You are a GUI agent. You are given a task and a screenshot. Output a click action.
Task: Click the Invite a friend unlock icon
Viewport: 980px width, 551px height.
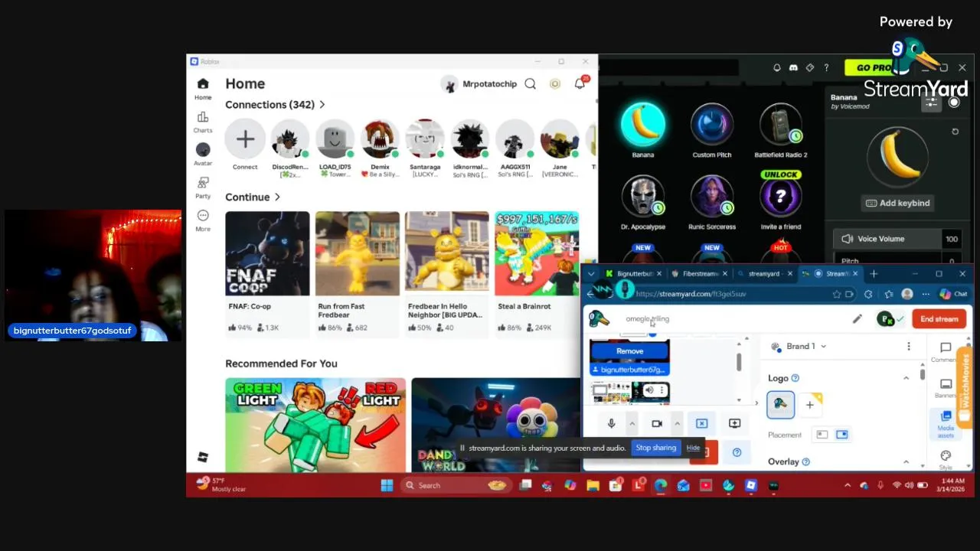click(x=780, y=197)
